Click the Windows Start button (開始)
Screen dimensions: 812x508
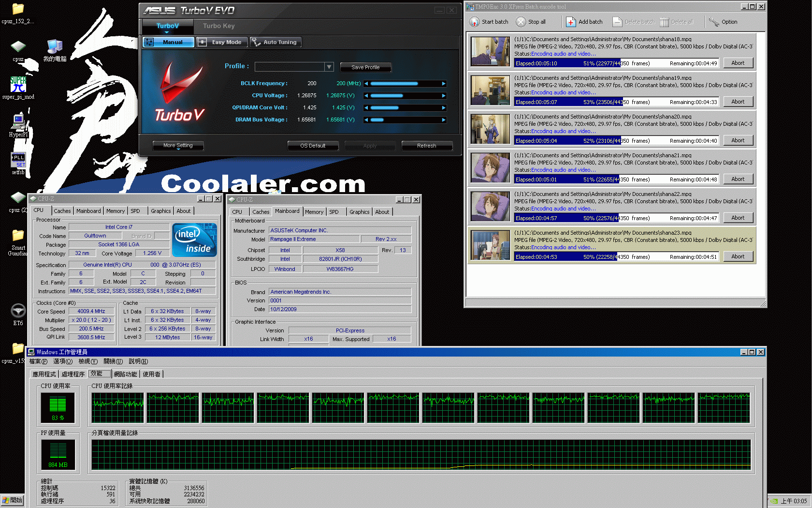tap(13, 500)
